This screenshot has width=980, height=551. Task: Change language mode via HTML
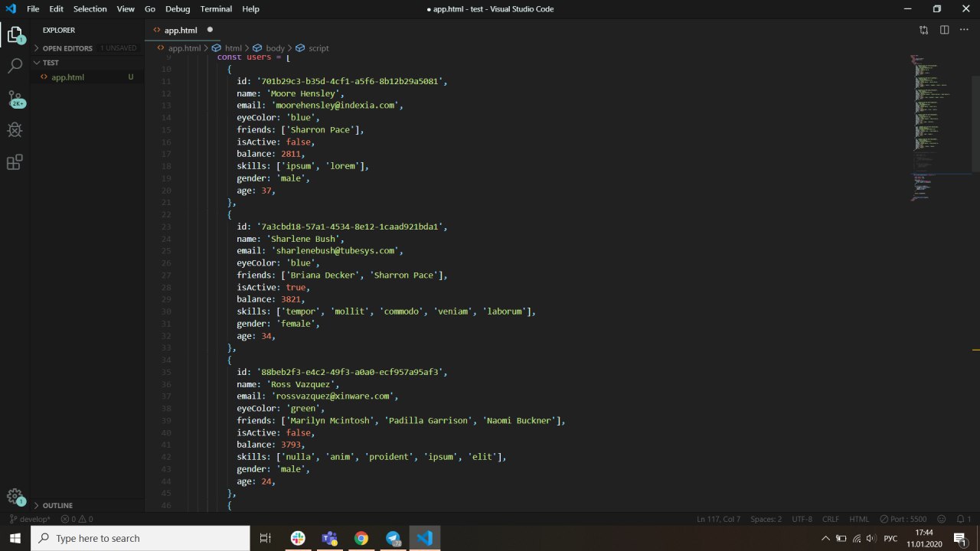859,519
